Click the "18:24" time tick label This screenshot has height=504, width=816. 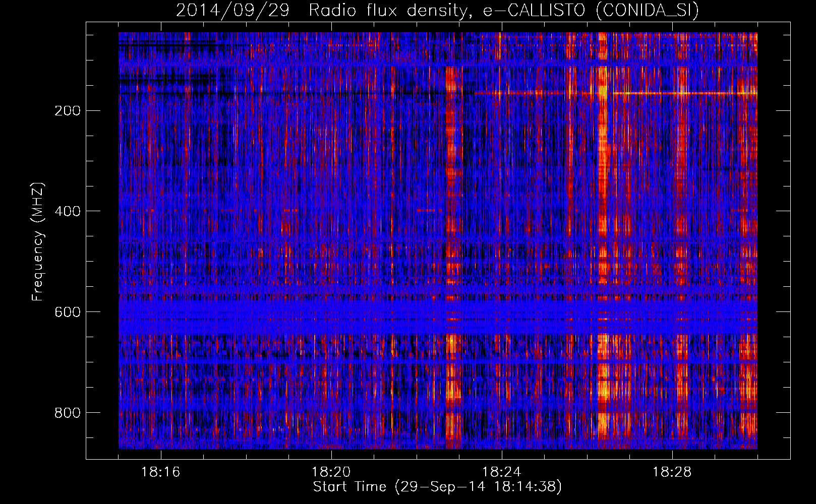pyautogui.click(x=502, y=472)
